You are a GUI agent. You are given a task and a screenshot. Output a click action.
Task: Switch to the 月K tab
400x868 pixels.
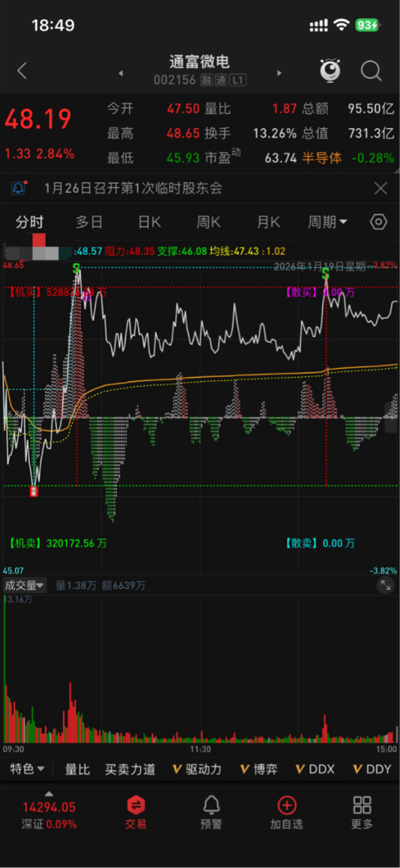269,222
